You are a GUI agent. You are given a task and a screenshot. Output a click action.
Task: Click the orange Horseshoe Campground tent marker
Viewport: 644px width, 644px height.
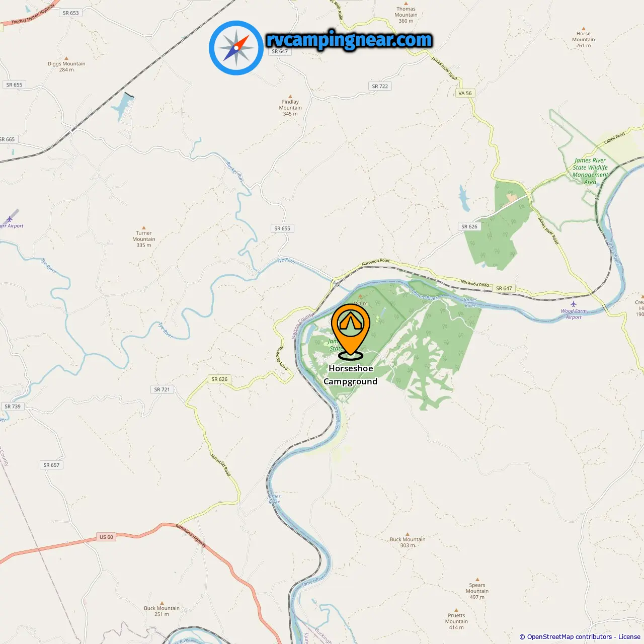pos(351,332)
